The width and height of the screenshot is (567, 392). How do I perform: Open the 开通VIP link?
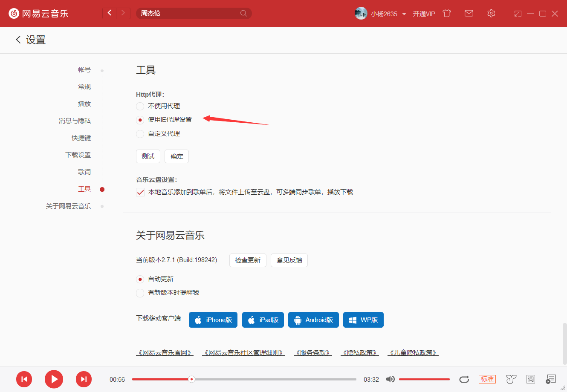point(424,14)
